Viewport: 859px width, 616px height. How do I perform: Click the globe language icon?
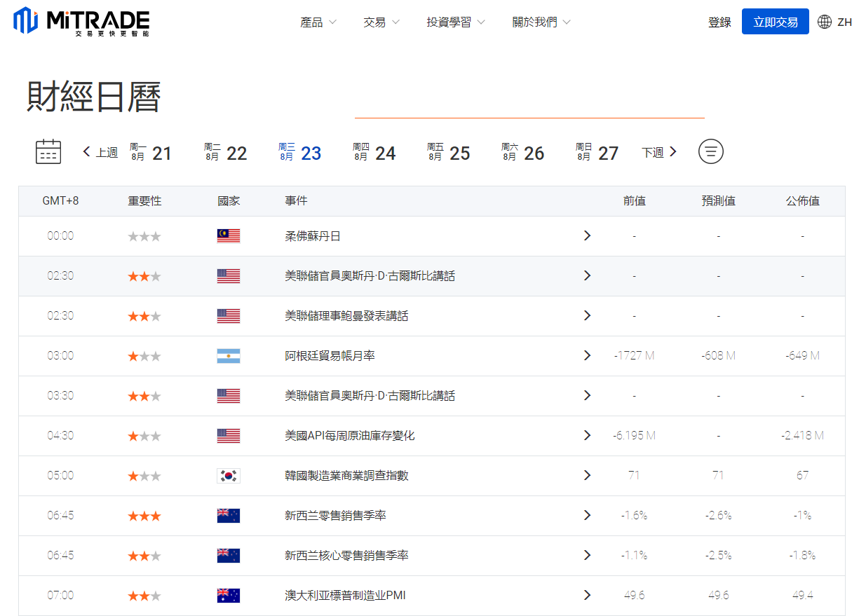pyautogui.click(x=825, y=22)
